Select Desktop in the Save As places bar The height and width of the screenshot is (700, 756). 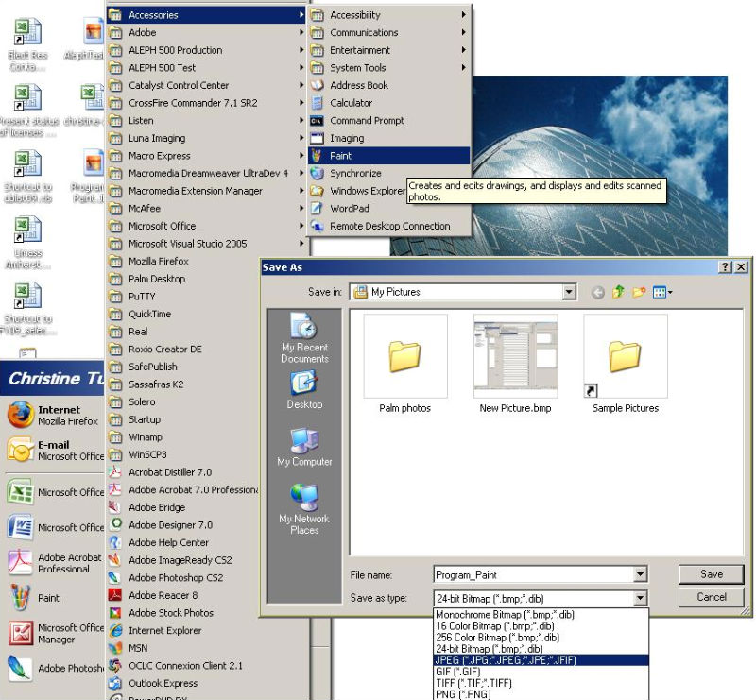click(x=304, y=389)
